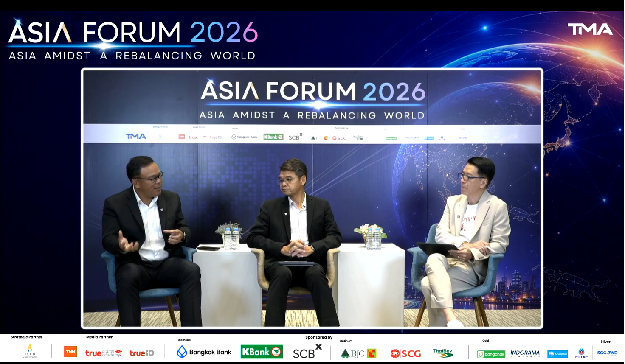Select the SCG JWD logo under Silver
The image size is (625, 364).
[x=607, y=353]
